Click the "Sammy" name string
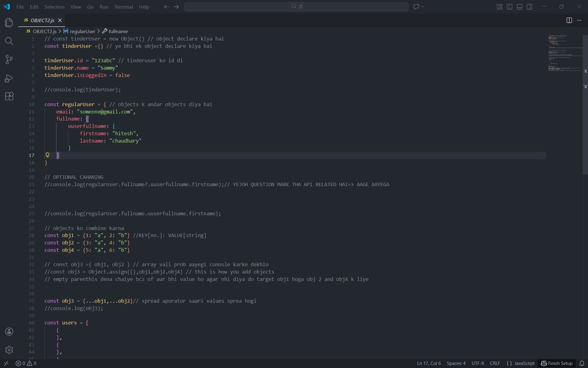This screenshot has width=588, height=368. pos(107,68)
